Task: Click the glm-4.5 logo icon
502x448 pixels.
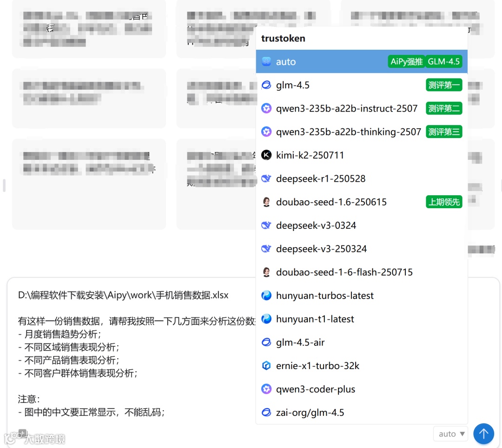Action: click(266, 85)
